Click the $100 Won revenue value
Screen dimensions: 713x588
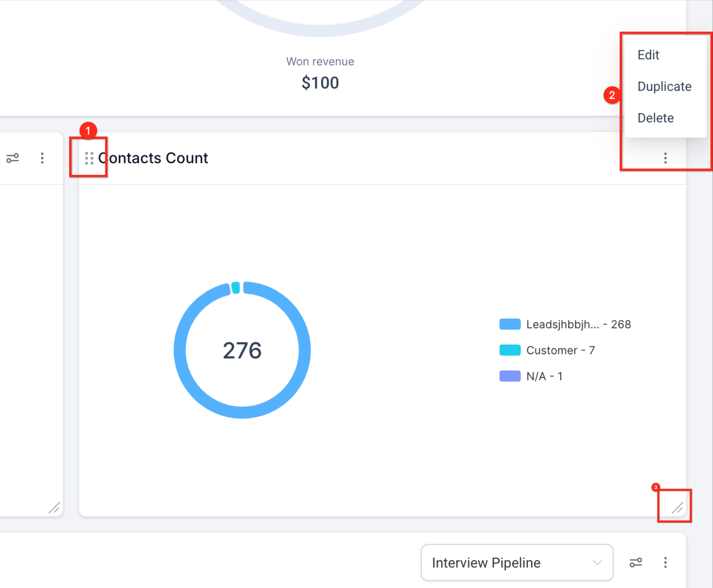click(320, 83)
